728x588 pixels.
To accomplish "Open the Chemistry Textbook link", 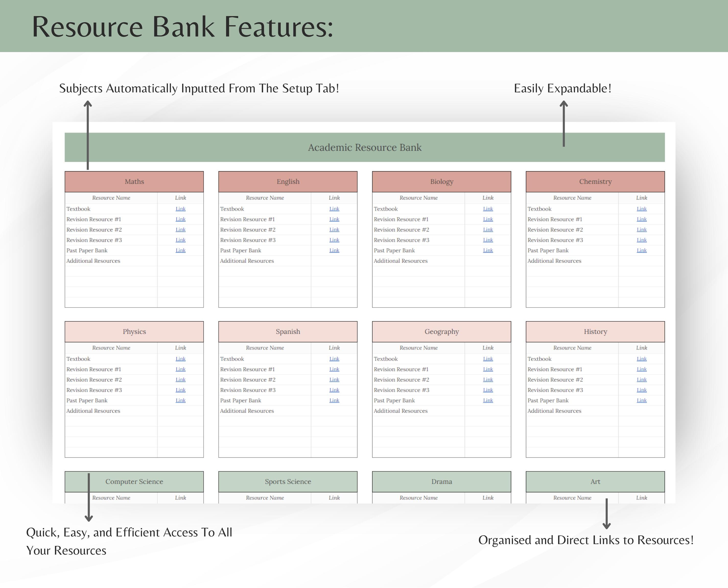I will (x=642, y=209).
